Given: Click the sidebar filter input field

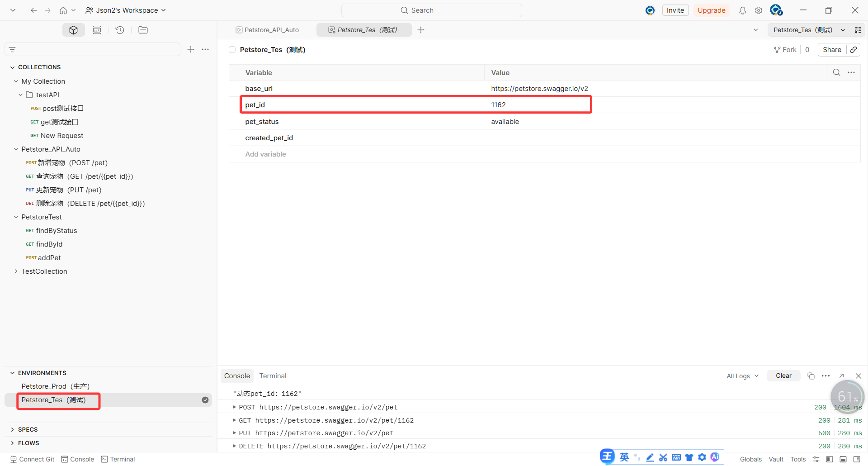Looking at the screenshot, I should [93, 49].
